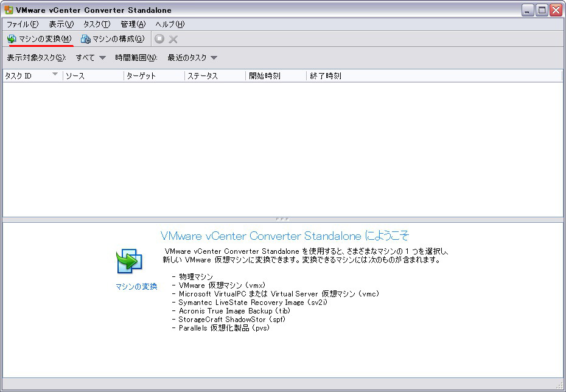Click the ステータス column header
The height and width of the screenshot is (392, 566).
(215, 76)
